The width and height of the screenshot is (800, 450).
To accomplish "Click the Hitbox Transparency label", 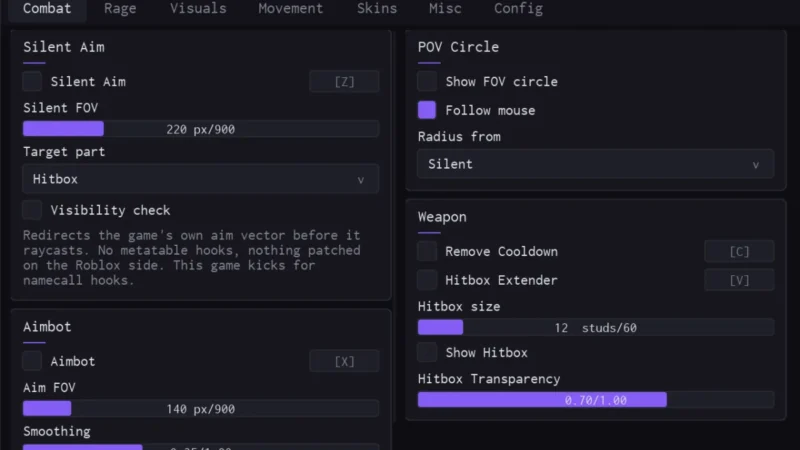I will (x=489, y=379).
